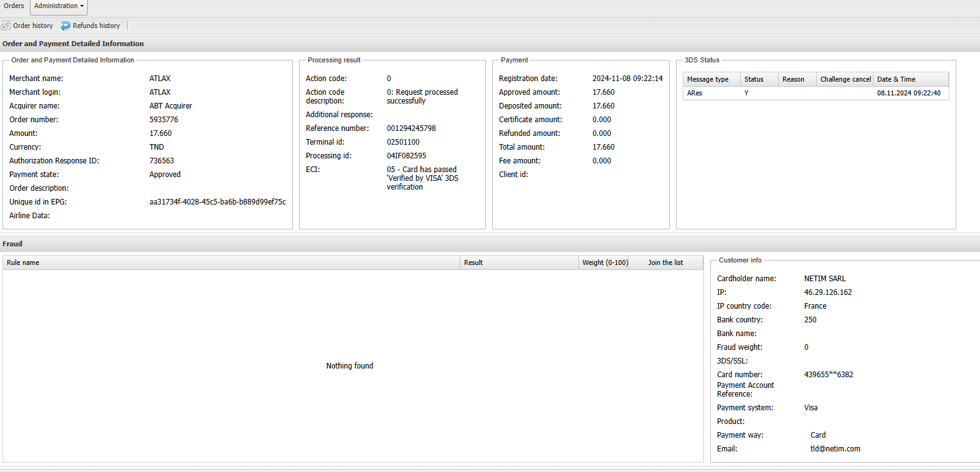The width and height of the screenshot is (980, 472).
Task: Click the Join the list column header
Action: (x=665, y=262)
